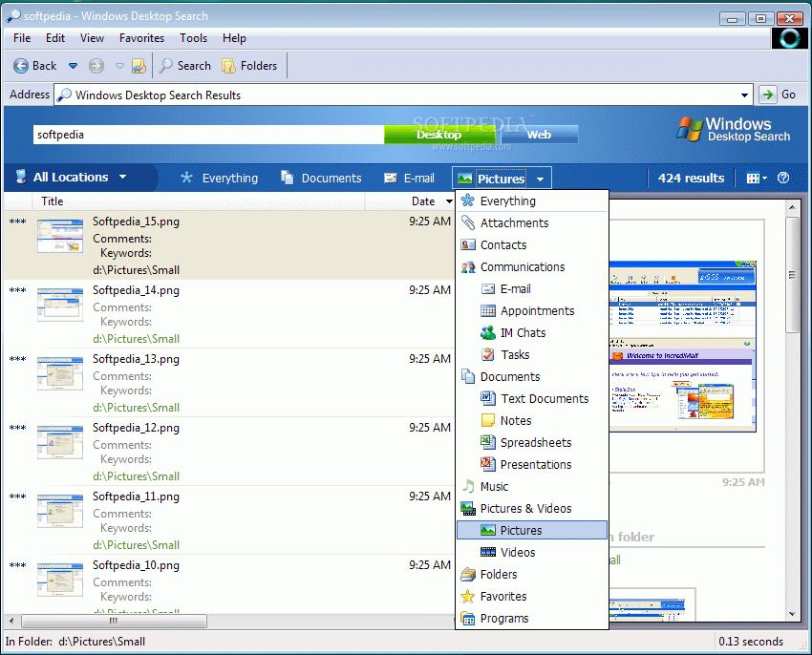
Task: Choose Notes in the filter menu
Action: tap(532, 420)
